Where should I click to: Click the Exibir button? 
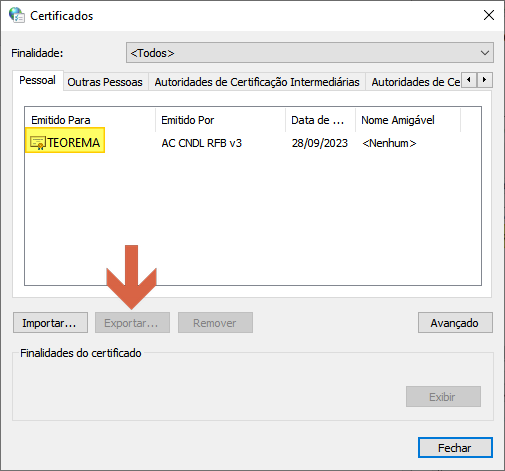pyautogui.click(x=443, y=397)
